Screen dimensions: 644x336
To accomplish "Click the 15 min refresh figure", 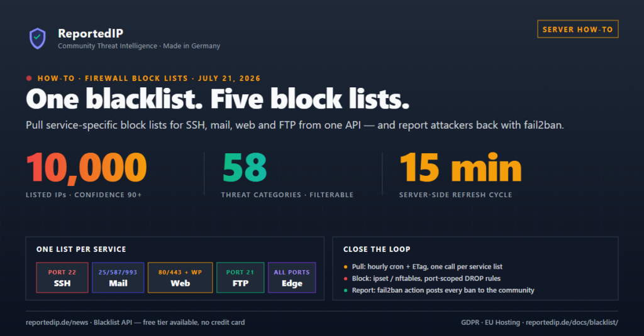I will click(460, 168).
